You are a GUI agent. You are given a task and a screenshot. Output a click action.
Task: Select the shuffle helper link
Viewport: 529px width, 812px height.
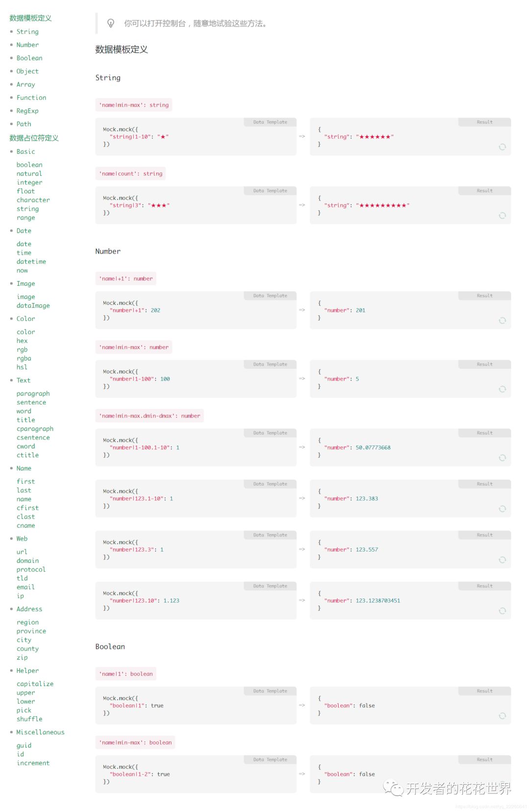pos(29,719)
